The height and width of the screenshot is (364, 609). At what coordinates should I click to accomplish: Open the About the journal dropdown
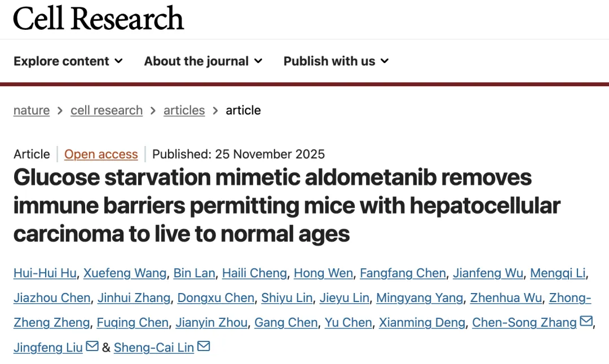203,61
